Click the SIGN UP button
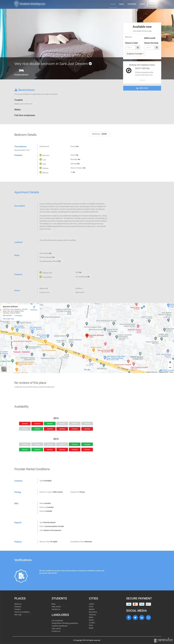Image resolution: width=174 pixels, height=644 pixels. coord(152,4)
